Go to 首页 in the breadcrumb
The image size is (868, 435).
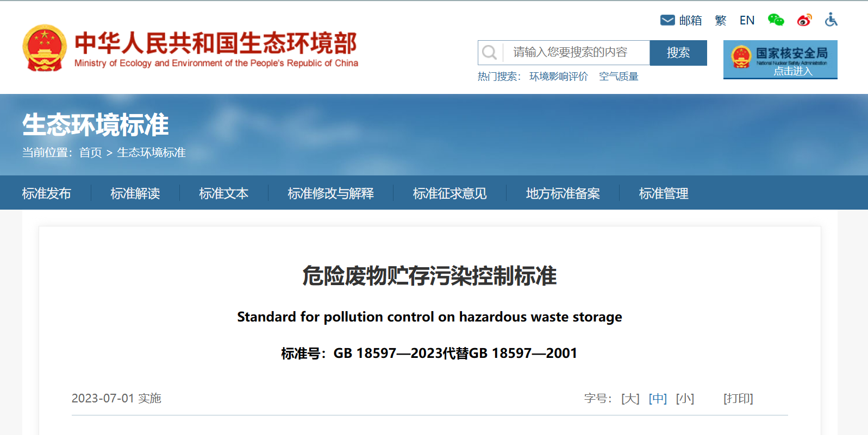pyautogui.click(x=90, y=153)
